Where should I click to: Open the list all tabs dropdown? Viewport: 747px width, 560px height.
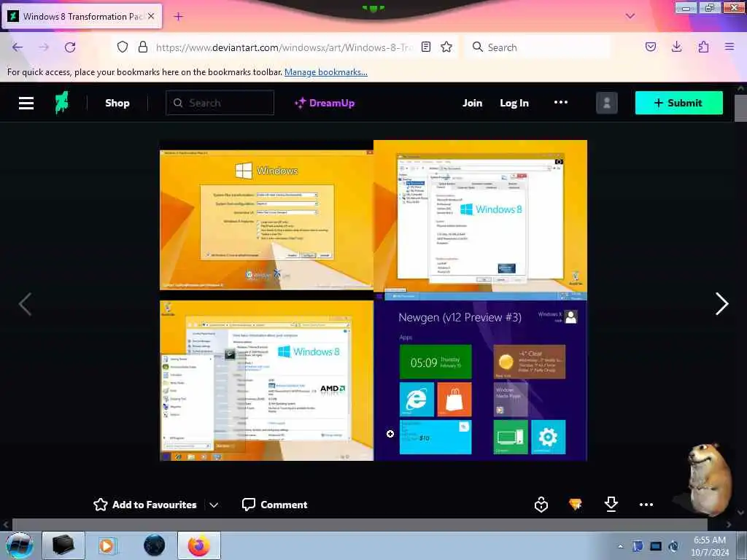[x=630, y=16]
